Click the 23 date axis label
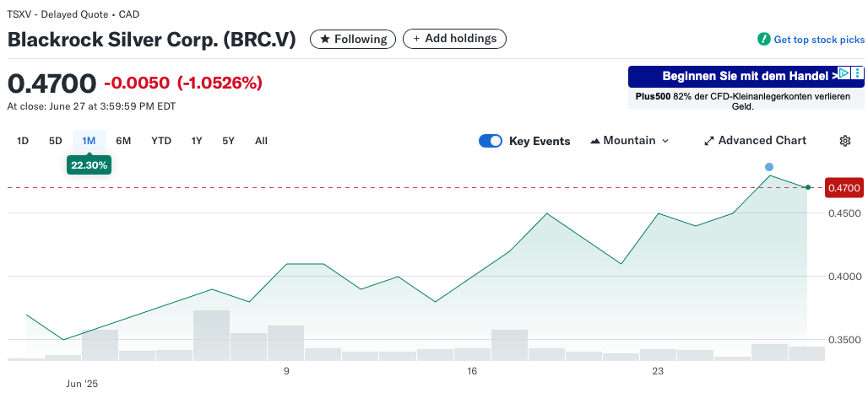This screenshot has width=868, height=393. click(x=658, y=371)
